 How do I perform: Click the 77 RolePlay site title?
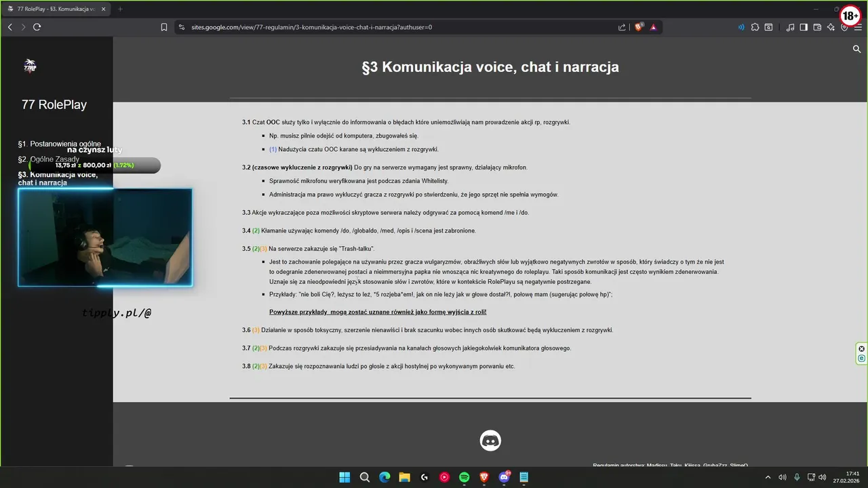click(x=54, y=104)
